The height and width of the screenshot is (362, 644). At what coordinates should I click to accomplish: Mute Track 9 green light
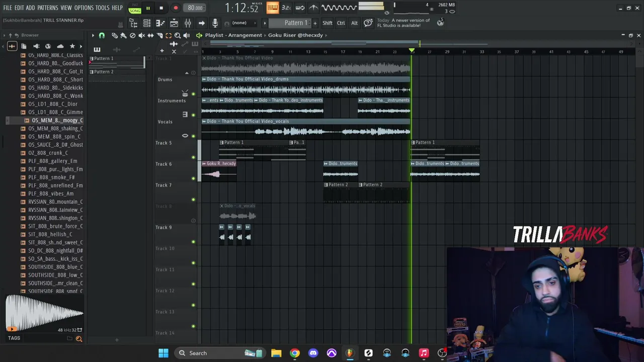[x=193, y=242]
